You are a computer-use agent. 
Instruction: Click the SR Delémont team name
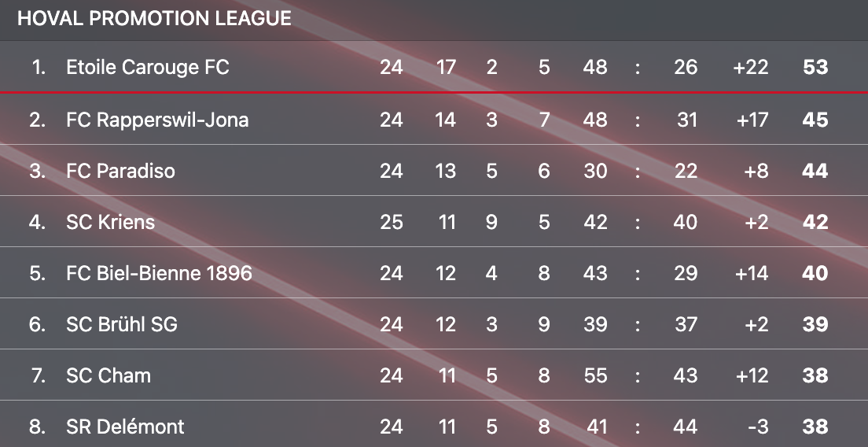125,427
